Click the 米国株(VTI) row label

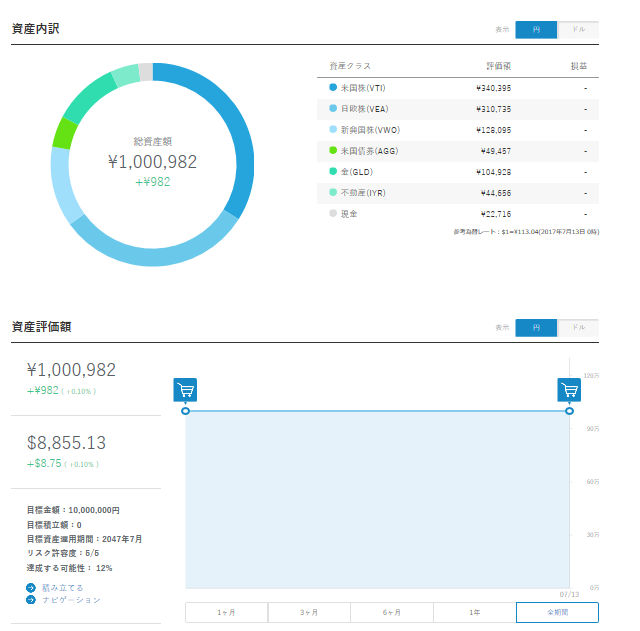coord(363,88)
